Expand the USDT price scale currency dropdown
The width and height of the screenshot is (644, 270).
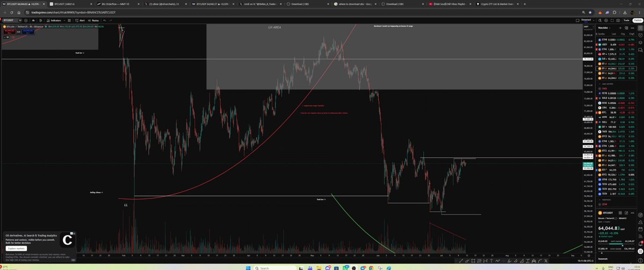pyautogui.click(x=589, y=27)
